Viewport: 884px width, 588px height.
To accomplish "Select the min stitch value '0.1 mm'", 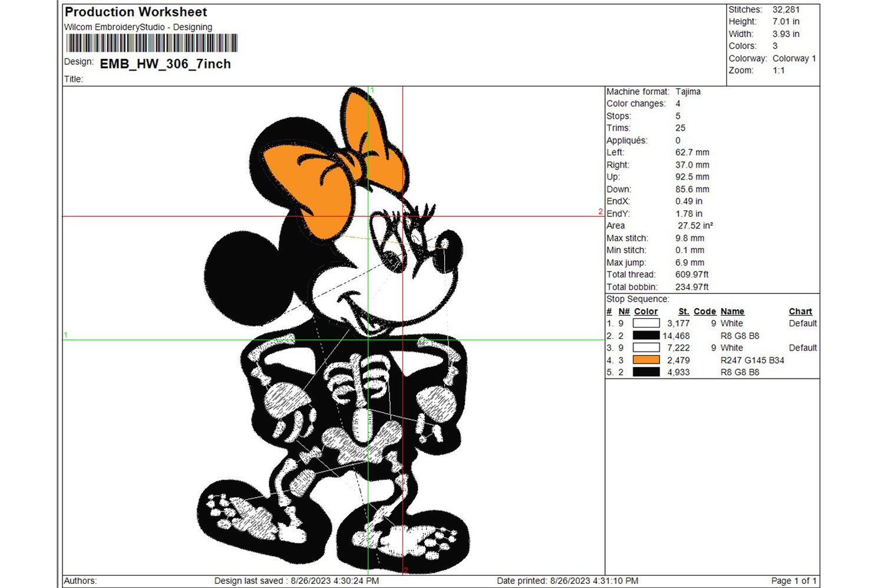I will 690,250.
